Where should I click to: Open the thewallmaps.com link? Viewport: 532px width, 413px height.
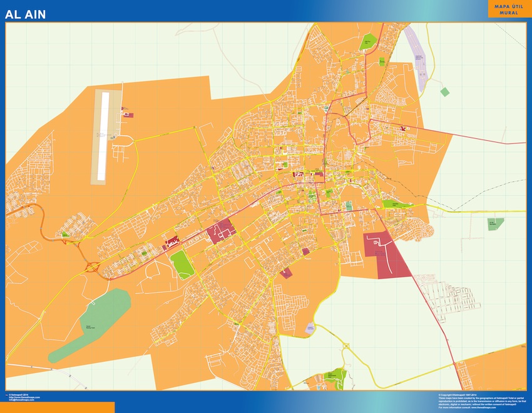pyautogui.click(x=25, y=397)
